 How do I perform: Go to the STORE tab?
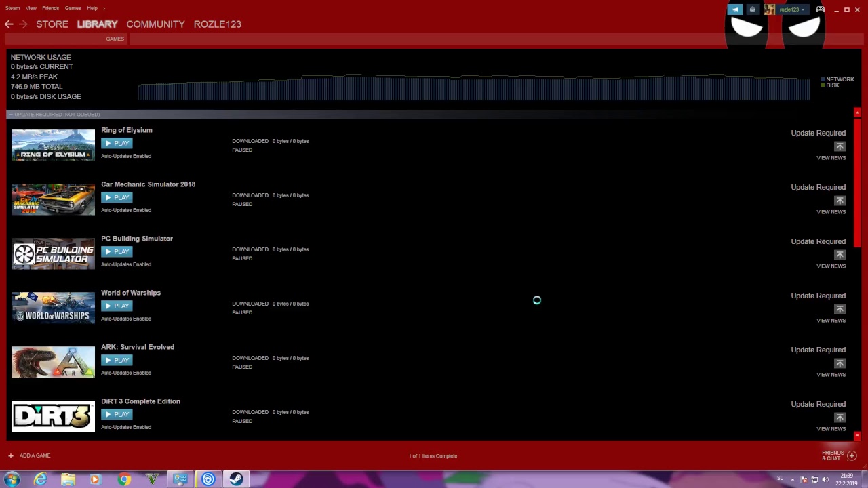point(52,24)
